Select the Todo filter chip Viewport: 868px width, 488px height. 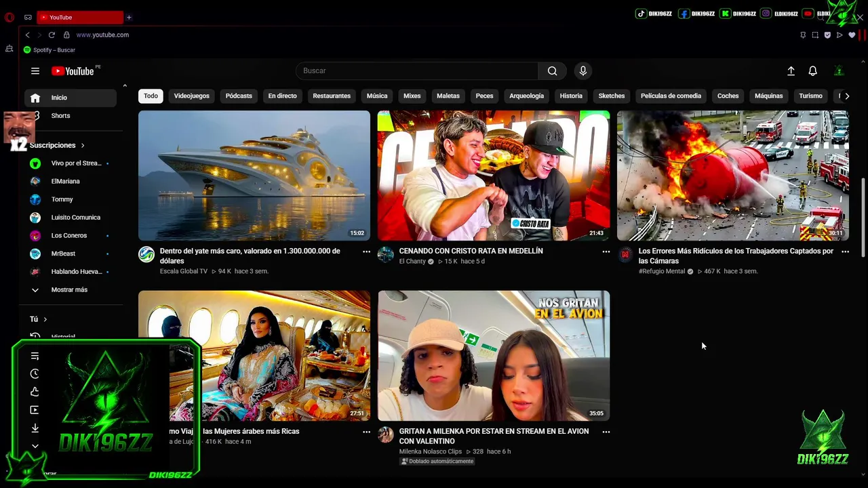pyautogui.click(x=151, y=96)
